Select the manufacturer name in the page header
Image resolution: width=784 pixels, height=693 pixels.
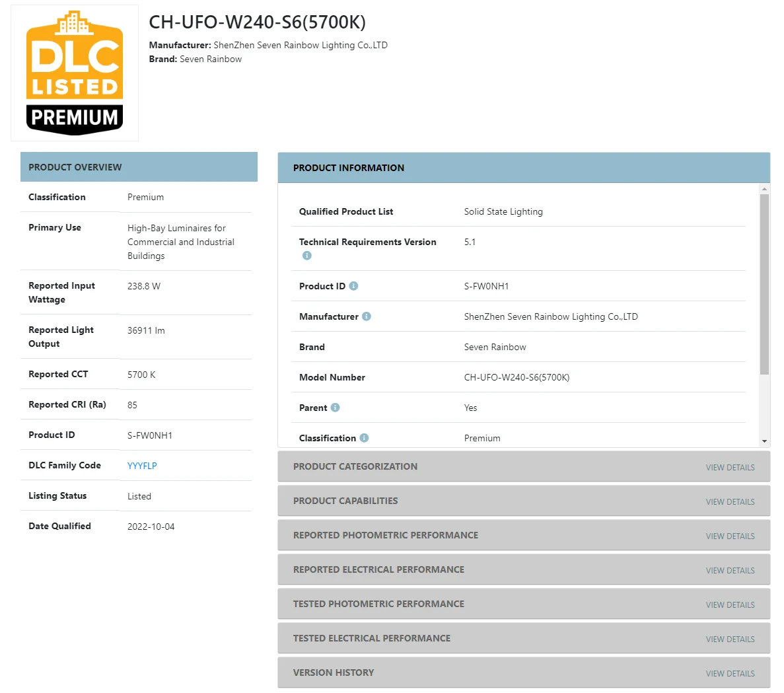pyautogui.click(x=301, y=45)
